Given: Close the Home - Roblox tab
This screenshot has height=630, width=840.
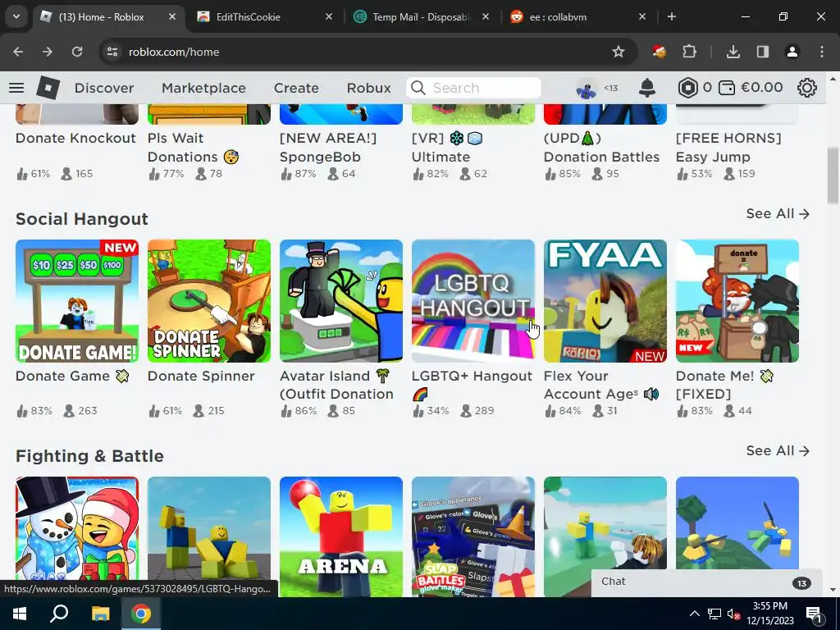Looking at the screenshot, I should (x=172, y=16).
